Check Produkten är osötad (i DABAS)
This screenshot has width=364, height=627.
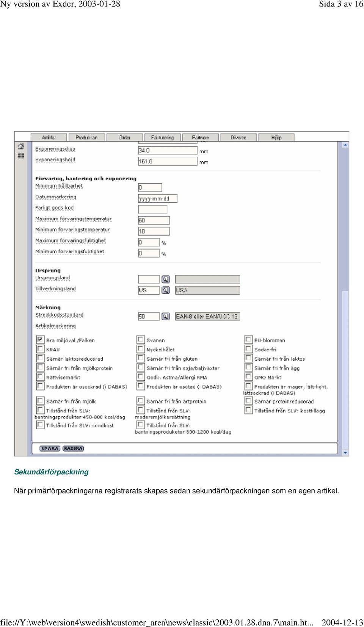tap(141, 386)
